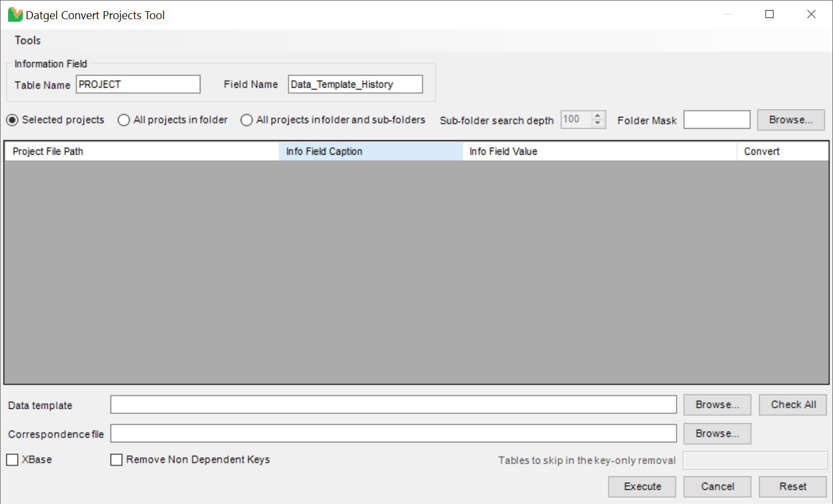This screenshot has width=833, height=504.
Task: Sort by Info Field Caption column header
Action: coord(371,152)
